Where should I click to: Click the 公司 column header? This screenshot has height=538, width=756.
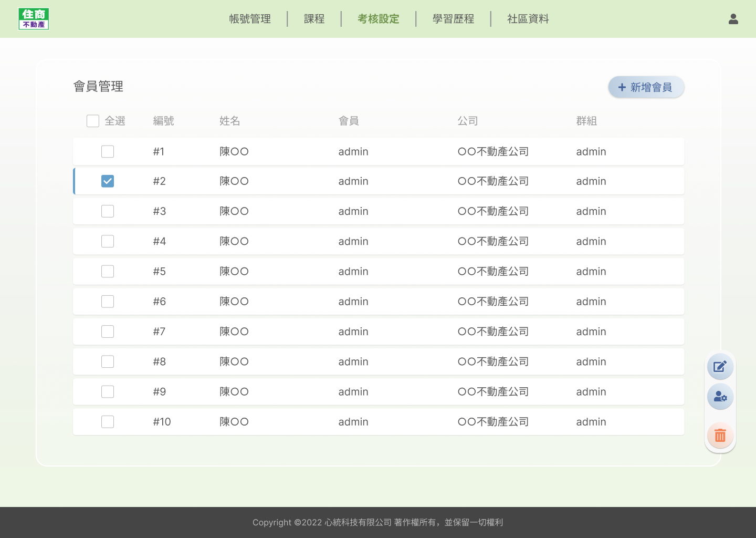[x=468, y=121]
